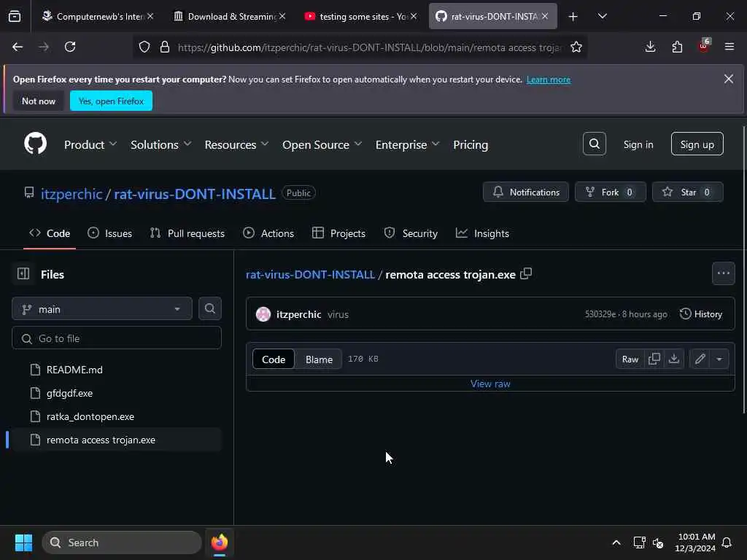
Task: Open the Pull requests tab
Action: click(187, 233)
